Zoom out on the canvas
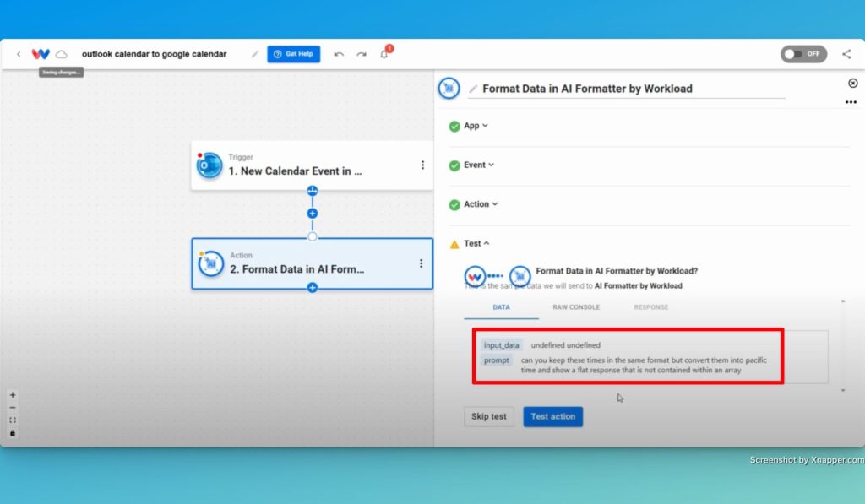 point(13,408)
